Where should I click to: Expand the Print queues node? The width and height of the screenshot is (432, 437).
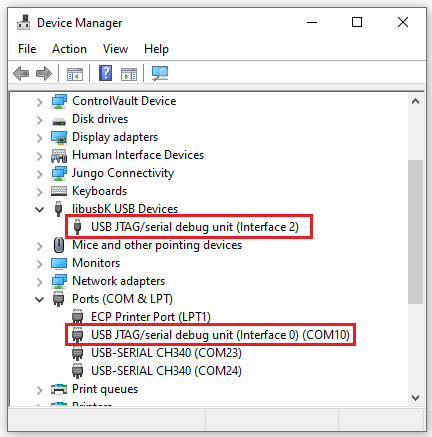click(x=40, y=390)
